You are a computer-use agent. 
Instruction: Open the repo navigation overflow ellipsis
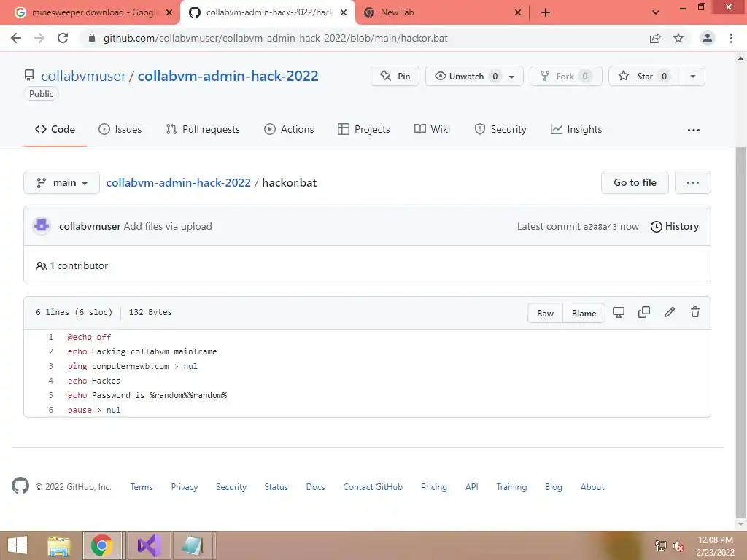694,130
